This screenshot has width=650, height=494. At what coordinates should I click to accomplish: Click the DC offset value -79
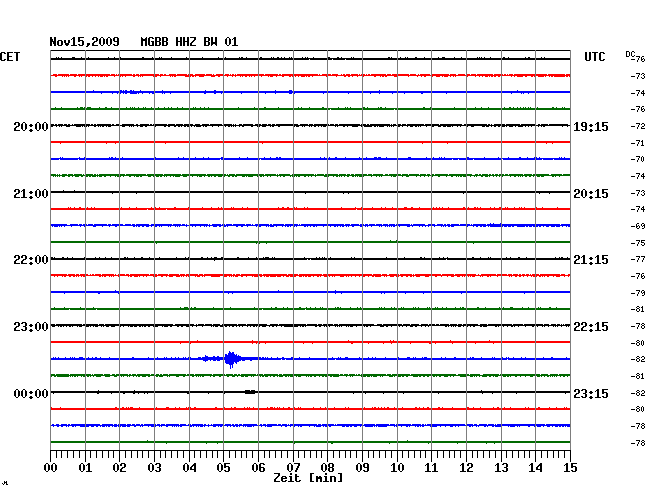click(638, 293)
